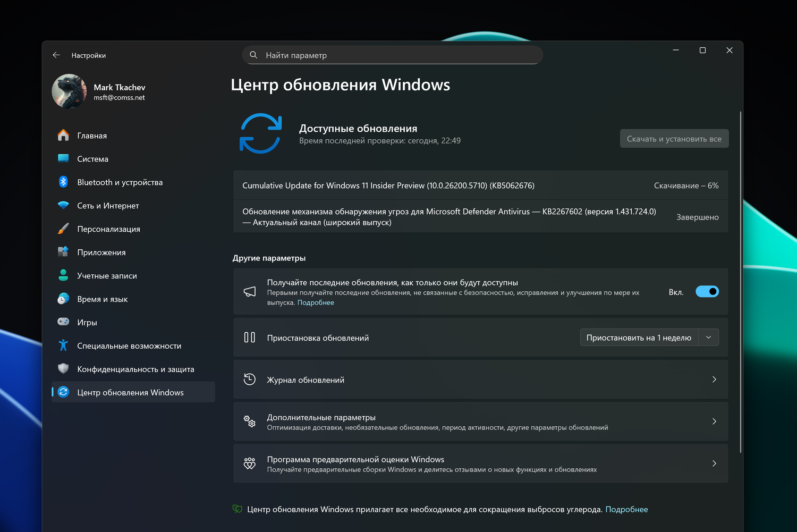The width and height of the screenshot is (797, 532).
Task: Click the Gaming controller icon
Action: point(63,322)
